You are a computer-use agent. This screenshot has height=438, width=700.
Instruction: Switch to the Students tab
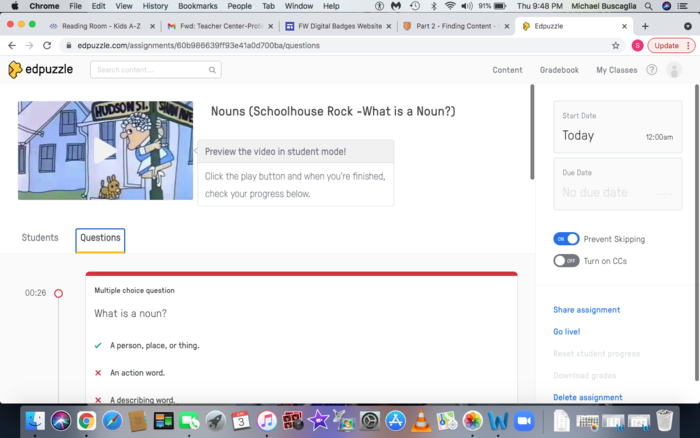point(40,238)
